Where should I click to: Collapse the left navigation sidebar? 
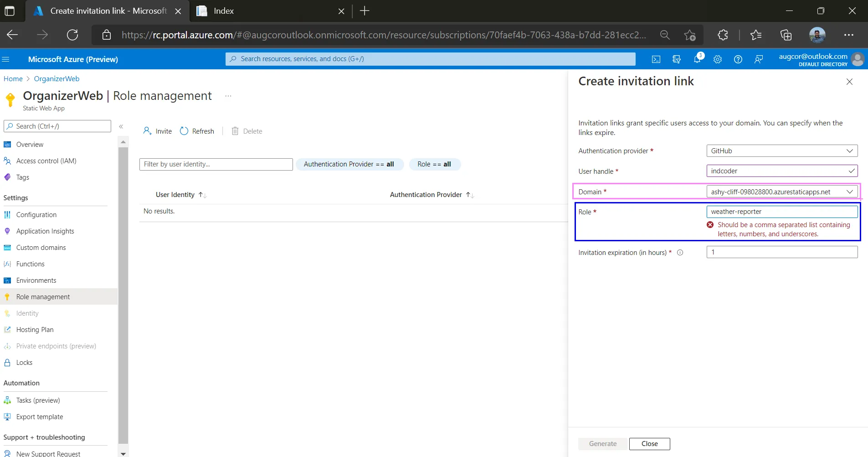pos(121,126)
